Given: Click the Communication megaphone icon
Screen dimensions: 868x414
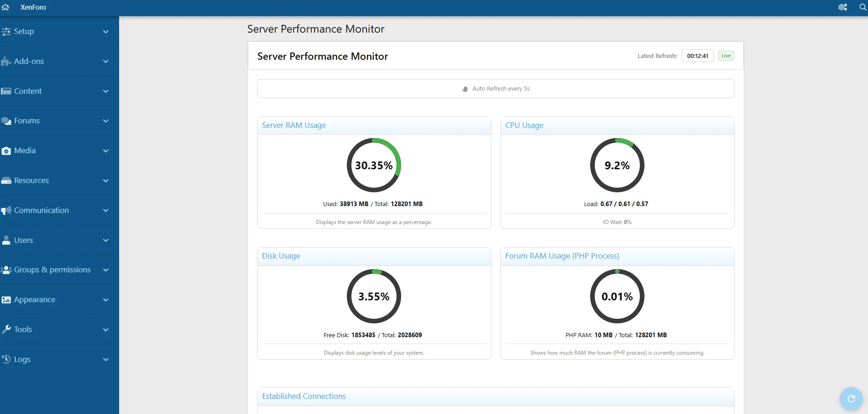Looking at the screenshot, I should pos(6,211).
